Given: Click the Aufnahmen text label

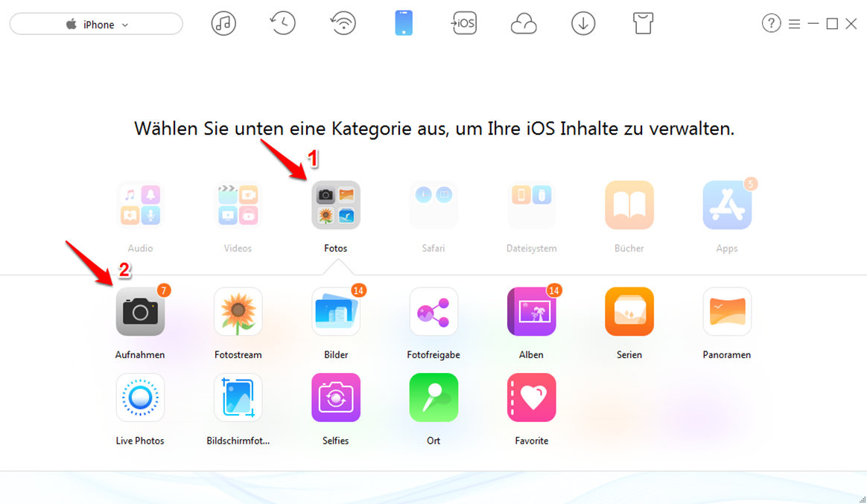Looking at the screenshot, I should 140,355.
